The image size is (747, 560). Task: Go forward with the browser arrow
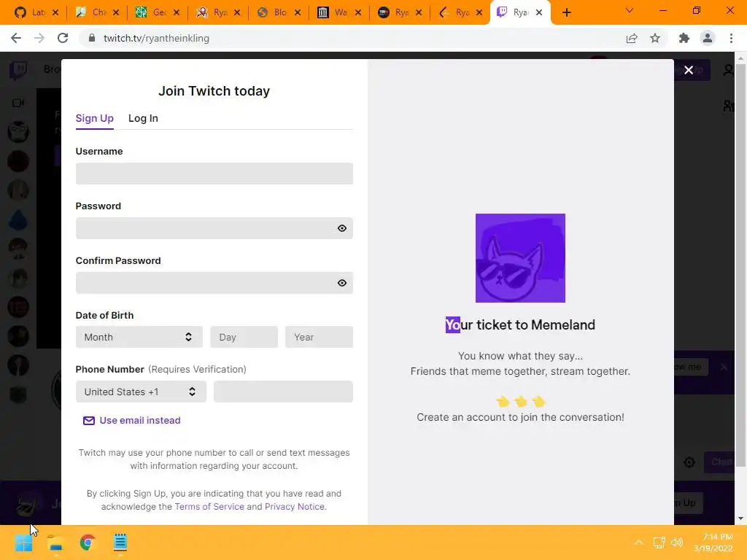39,38
